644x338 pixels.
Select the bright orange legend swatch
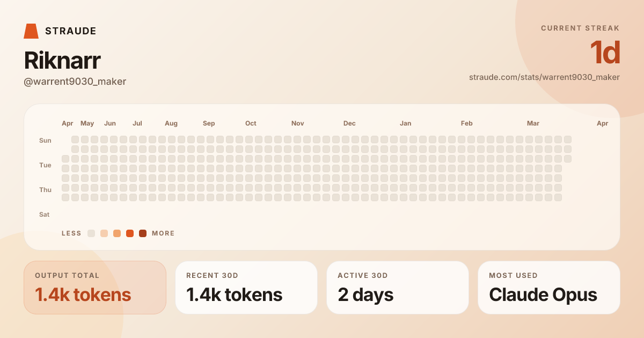[130, 233]
